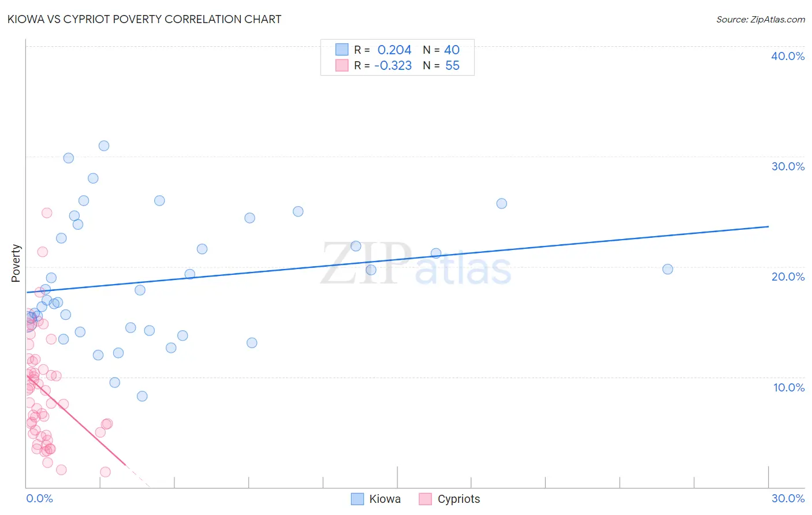This screenshot has width=812, height=515.
Task: Click the Poverty y-axis title
Action: tap(16, 263)
